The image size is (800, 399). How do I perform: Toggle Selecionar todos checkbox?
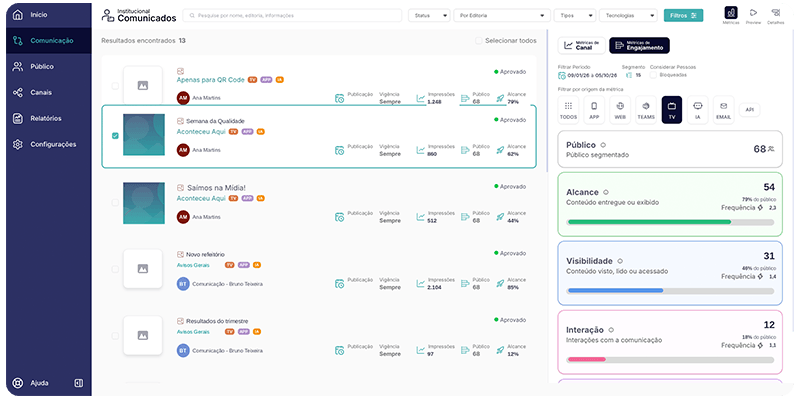478,41
